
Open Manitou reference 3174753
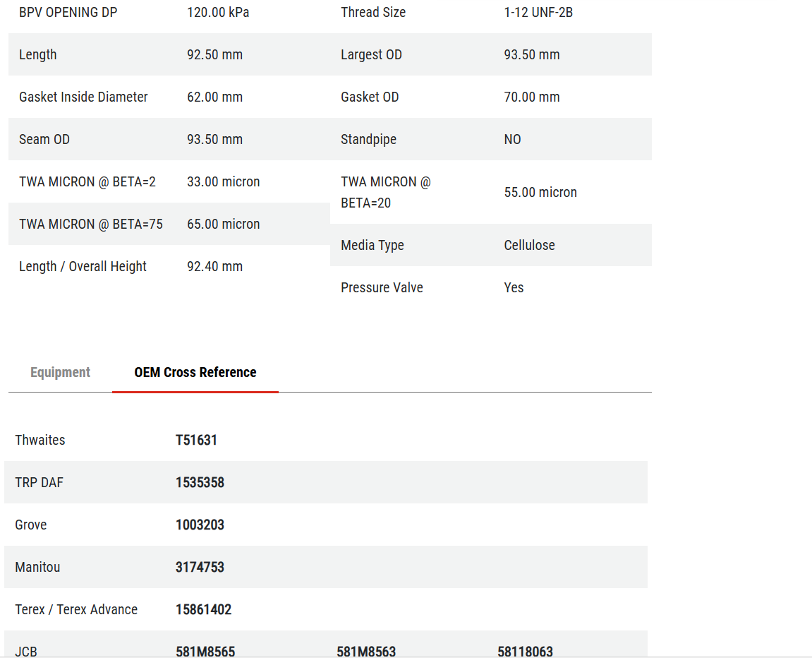tap(200, 568)
